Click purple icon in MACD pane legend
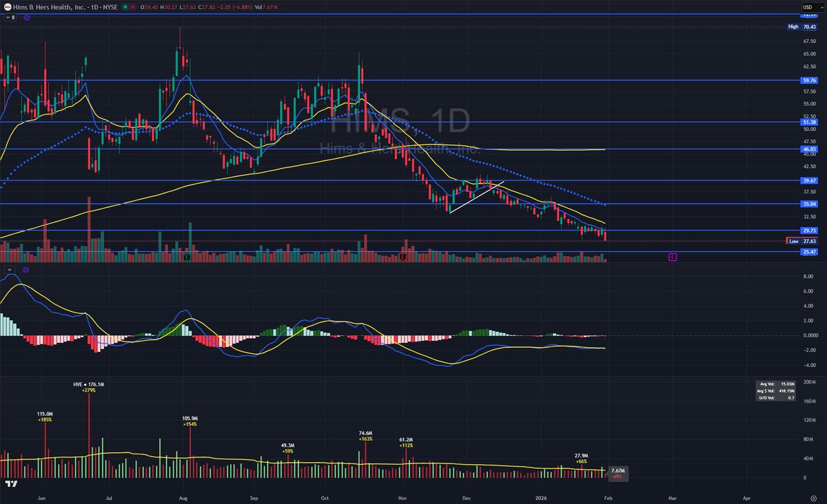This screenshot has width=827, height=504. [27, 269]
